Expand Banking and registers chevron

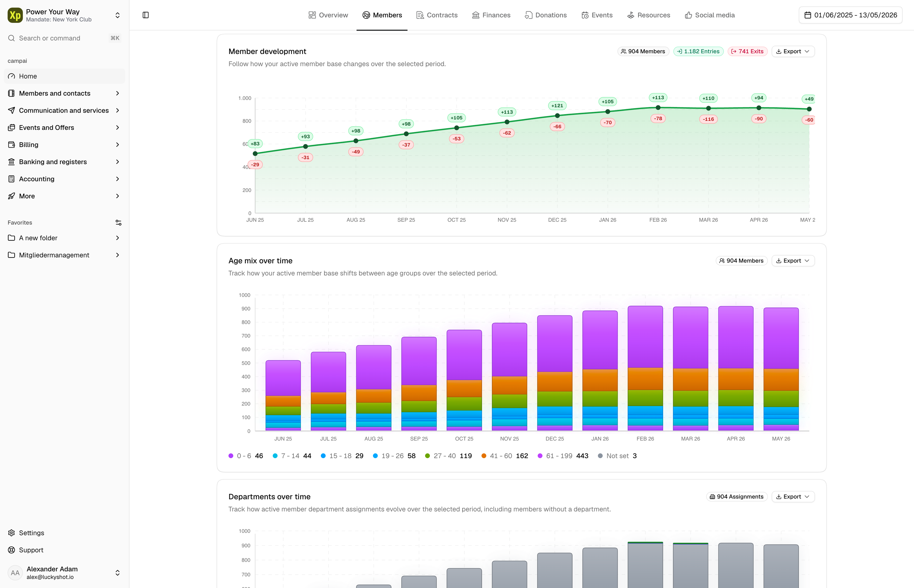tap(118, 162)
